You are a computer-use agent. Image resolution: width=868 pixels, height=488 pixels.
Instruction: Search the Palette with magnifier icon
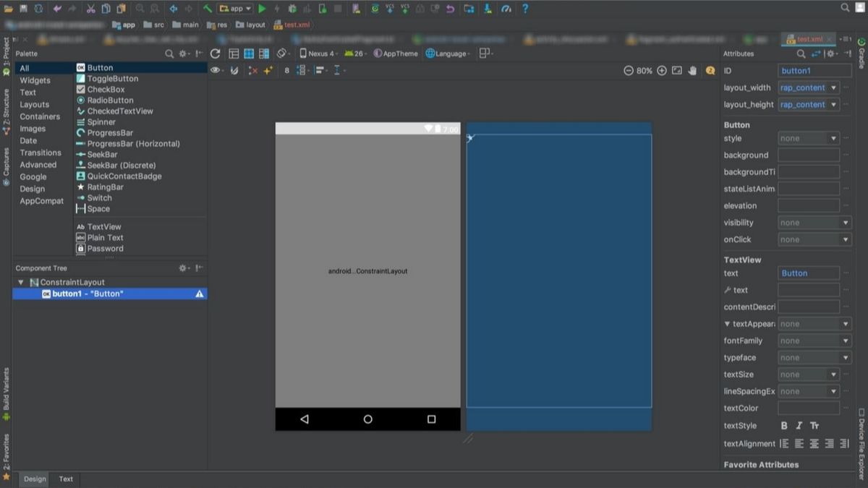[169, 53]
